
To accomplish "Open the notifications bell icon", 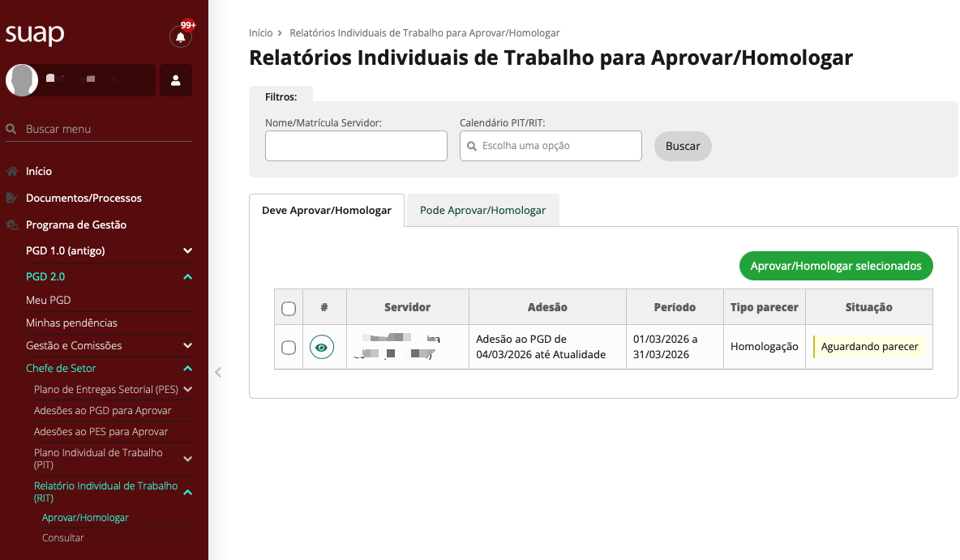I will [180, 37].
